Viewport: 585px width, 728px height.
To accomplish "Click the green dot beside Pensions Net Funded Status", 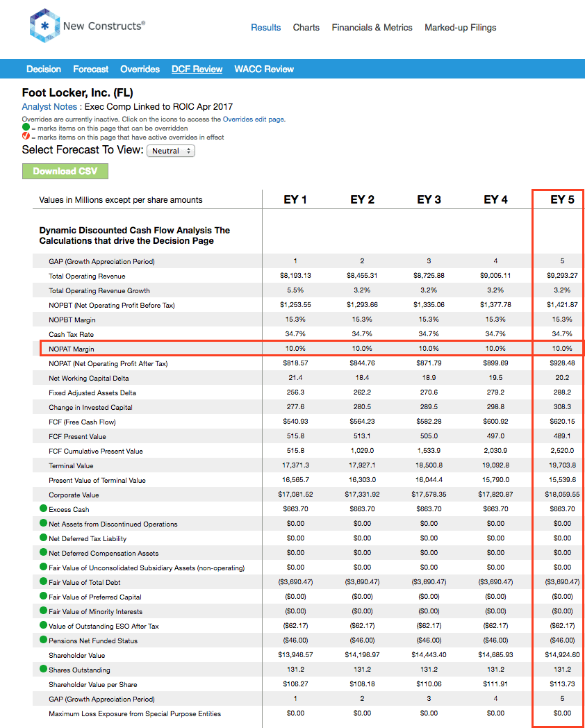I will click(44, 640).
